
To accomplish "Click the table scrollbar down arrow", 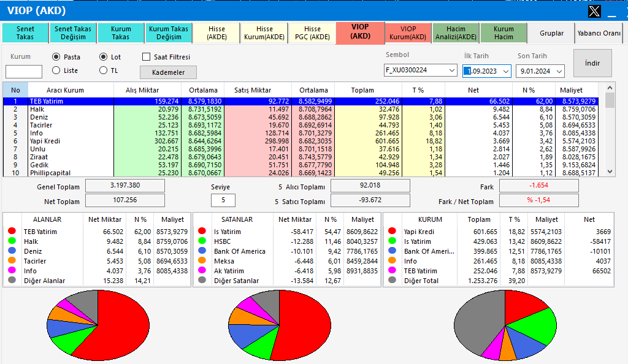I will 610,172.
